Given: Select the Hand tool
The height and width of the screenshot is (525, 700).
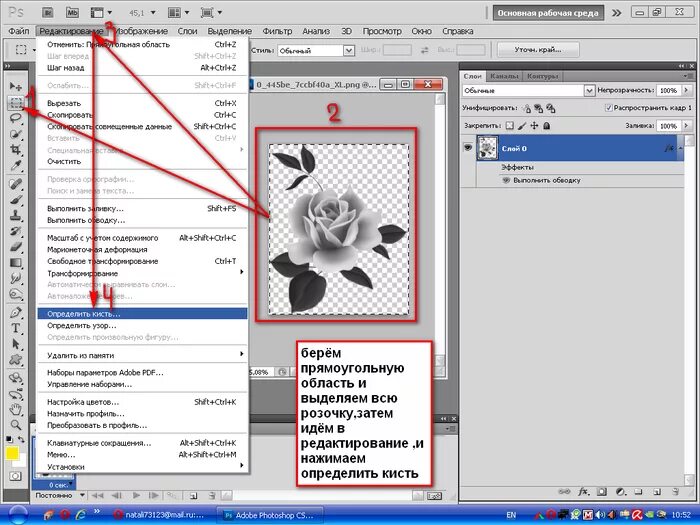Looking at the screenshot, I should point(16,409).
